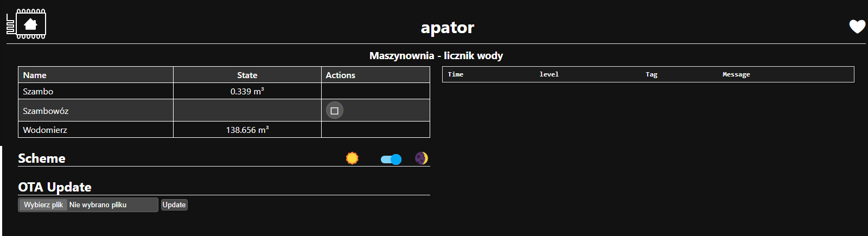Click the white heart icon
Viewport: 868px width, 236px height.
click(857, 27)
